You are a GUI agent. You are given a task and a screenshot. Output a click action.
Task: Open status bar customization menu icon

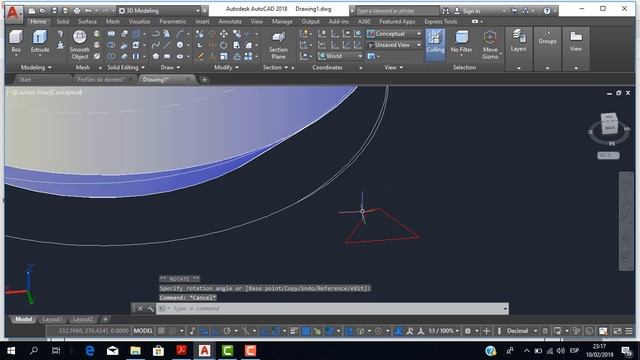(x=629, y=331)
